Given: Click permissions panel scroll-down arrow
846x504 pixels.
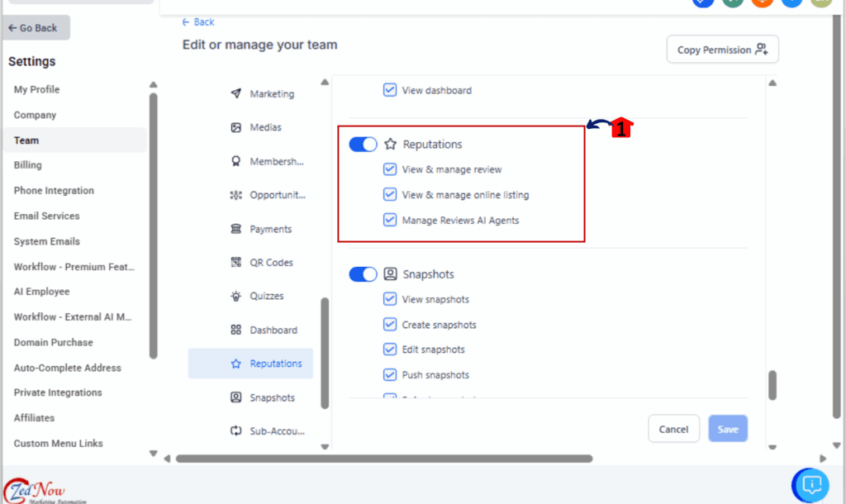Looking at the screenshot, I should pos(772,447).
